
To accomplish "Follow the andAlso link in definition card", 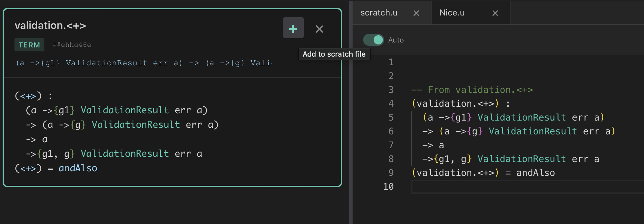I will 78,168.
